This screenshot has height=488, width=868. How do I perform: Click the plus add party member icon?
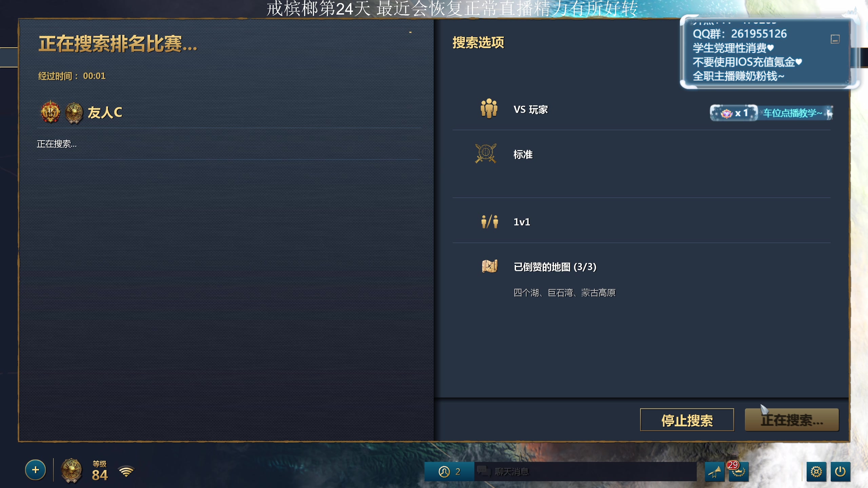tap(35, 470)
